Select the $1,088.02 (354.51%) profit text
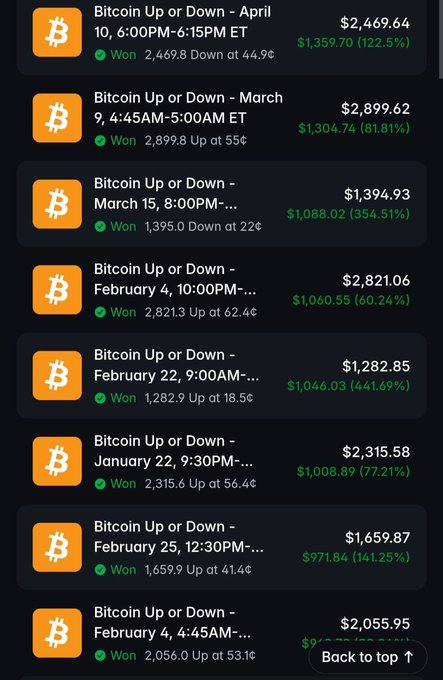The width and height of the screenshot is (443, 680). click(x=348, y=214)
